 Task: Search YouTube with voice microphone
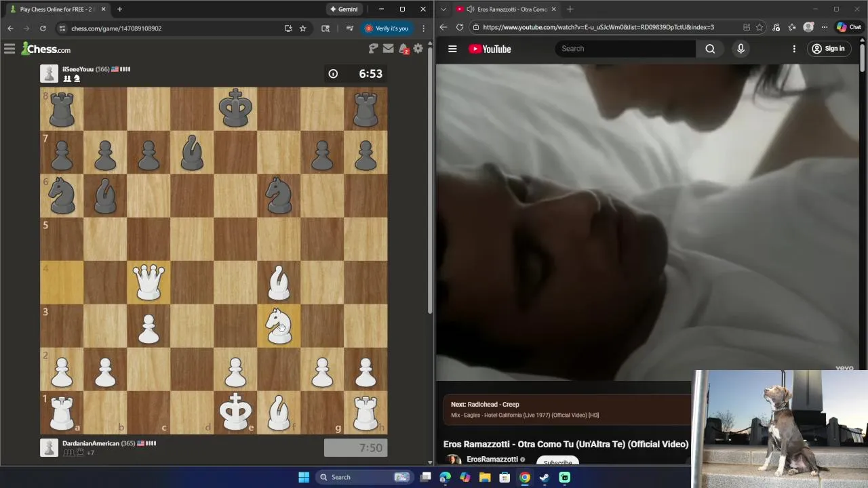click(741, 49)
